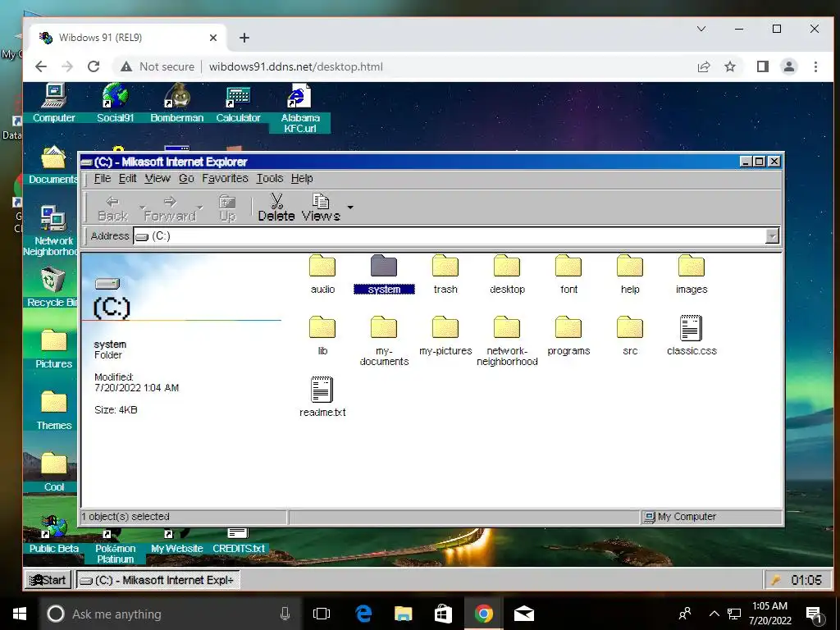840x630 pixels.
Task: Open the desktop folder
Action: (x=507, y=274)
